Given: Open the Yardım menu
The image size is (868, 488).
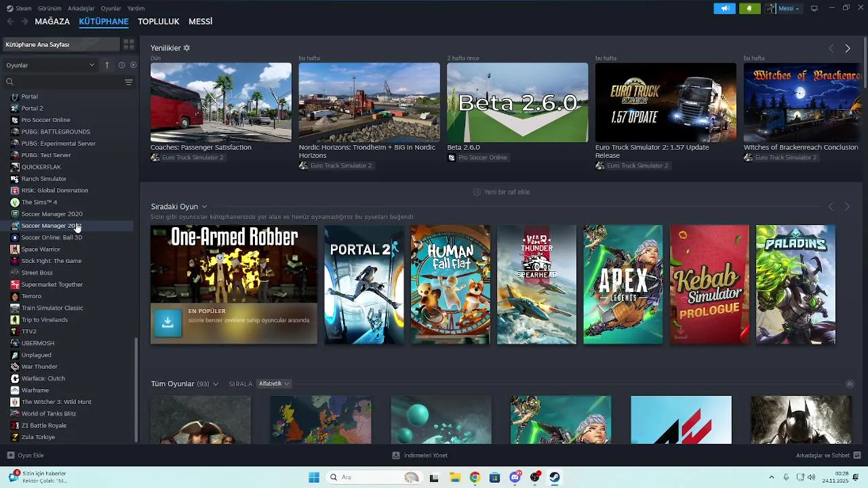Looking at the screenshot, I should [x=136, y=8].
